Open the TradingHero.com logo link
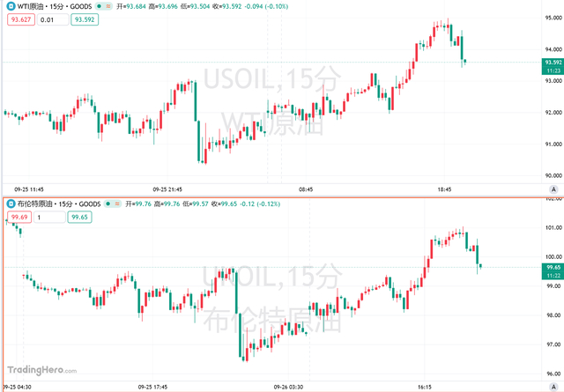The height and width of the screenshot is (392, 564). [42, 370]
